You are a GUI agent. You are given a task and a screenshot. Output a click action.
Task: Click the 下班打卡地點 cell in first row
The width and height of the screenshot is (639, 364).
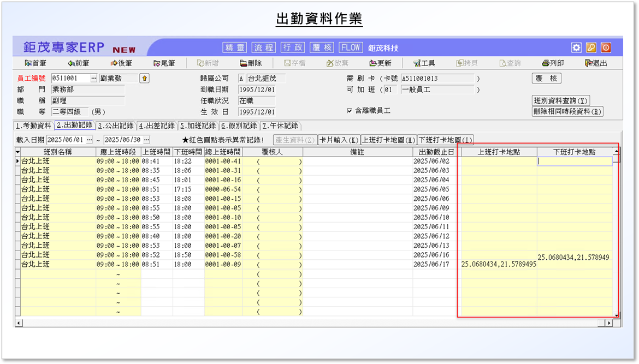click(575, 162)
